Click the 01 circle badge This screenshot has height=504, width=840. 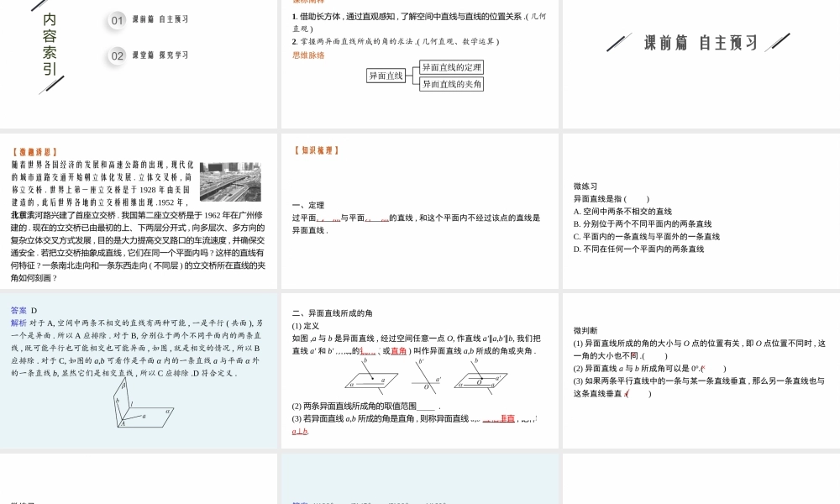118,20
